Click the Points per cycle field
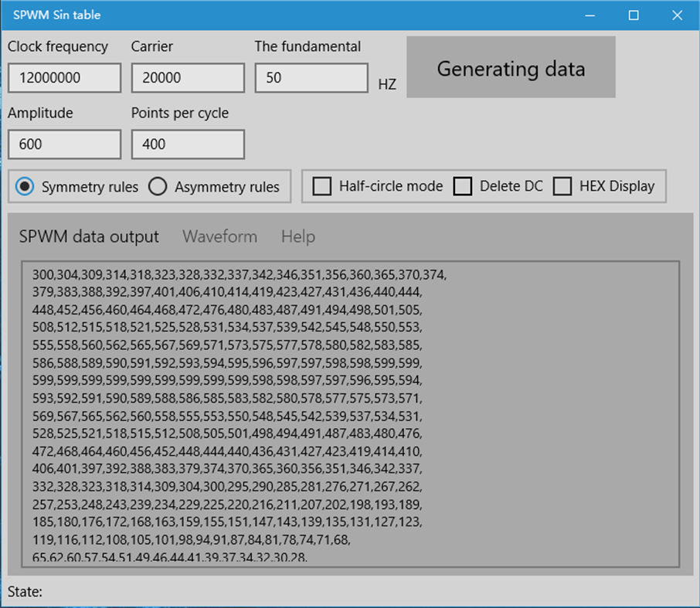 click(188, 144)
